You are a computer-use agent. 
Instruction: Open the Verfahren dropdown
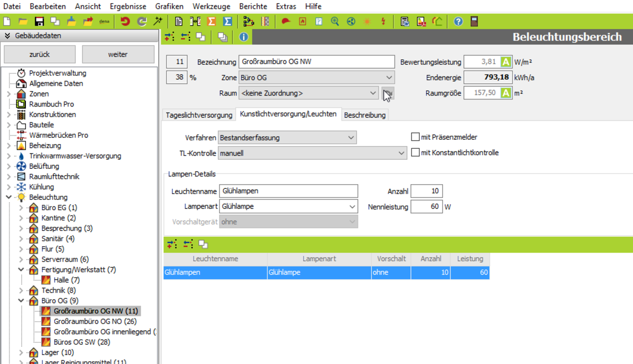tap(287, 138)
